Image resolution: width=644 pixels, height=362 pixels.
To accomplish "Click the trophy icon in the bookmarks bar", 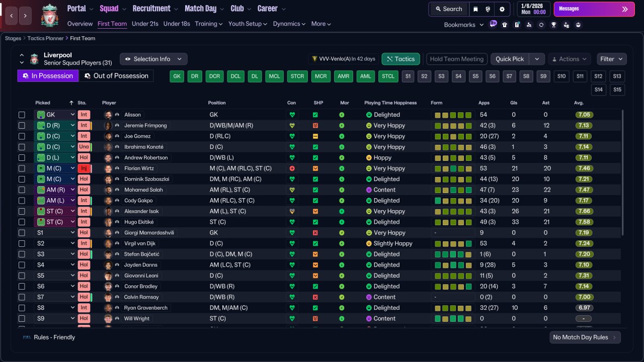I will (553, 25).
